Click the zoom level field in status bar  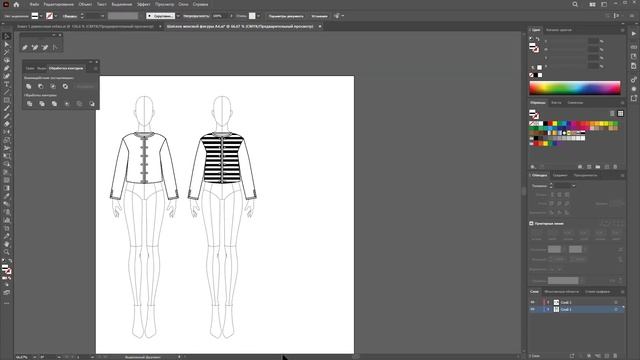(22, 357)
